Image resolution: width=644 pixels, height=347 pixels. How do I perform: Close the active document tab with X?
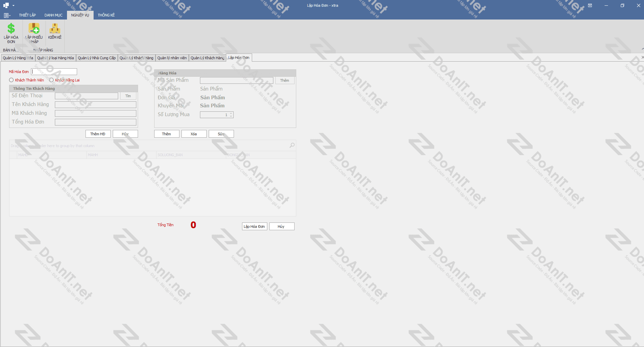pos(642,58)
